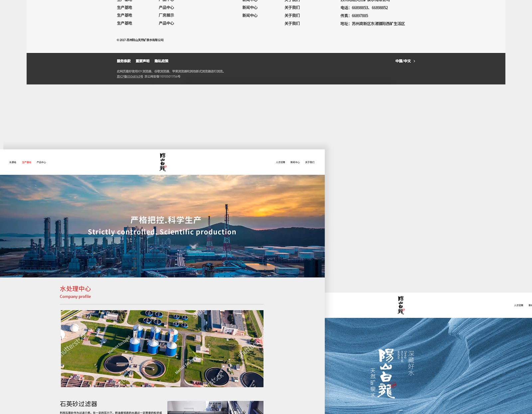The height and width of the screenshot is (414, 532).
Task: Open 新闻中心 in the factory page navigation
Action: point(295,162)
